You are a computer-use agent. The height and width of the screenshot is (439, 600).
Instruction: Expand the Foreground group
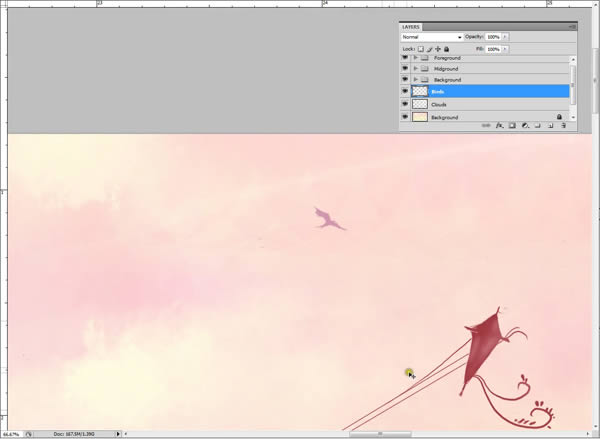[416, 58]
